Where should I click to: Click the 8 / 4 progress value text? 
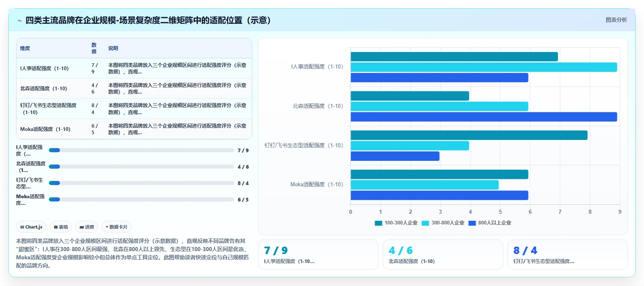(243, 183)
